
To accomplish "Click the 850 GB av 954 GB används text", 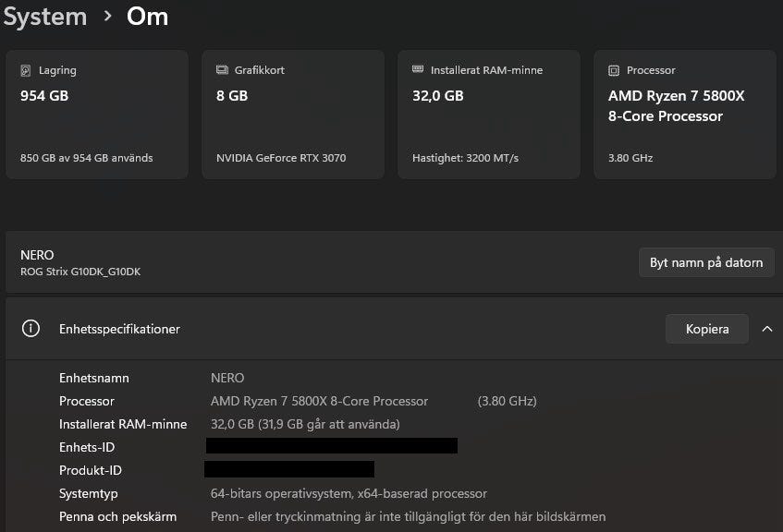I will tap(86, 158).
